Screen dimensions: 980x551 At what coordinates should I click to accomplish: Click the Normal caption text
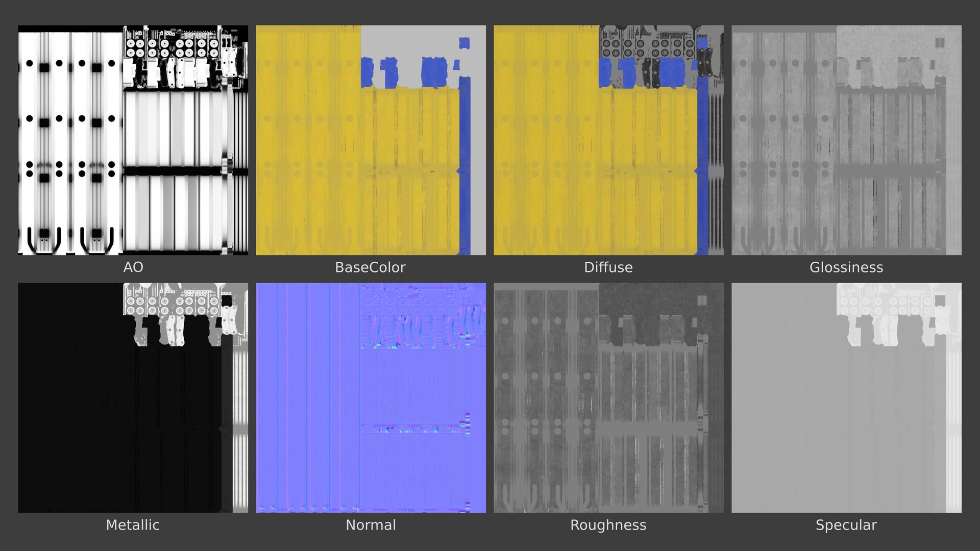coord(371,525)
